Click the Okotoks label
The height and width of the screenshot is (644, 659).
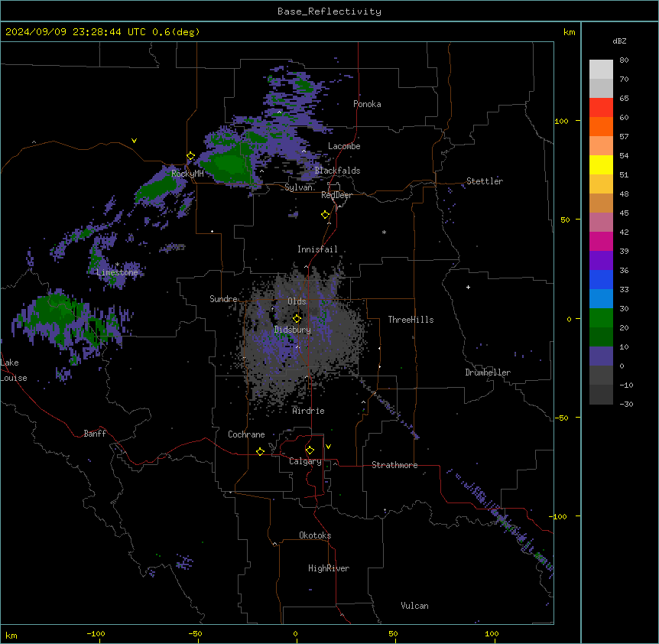315,535
